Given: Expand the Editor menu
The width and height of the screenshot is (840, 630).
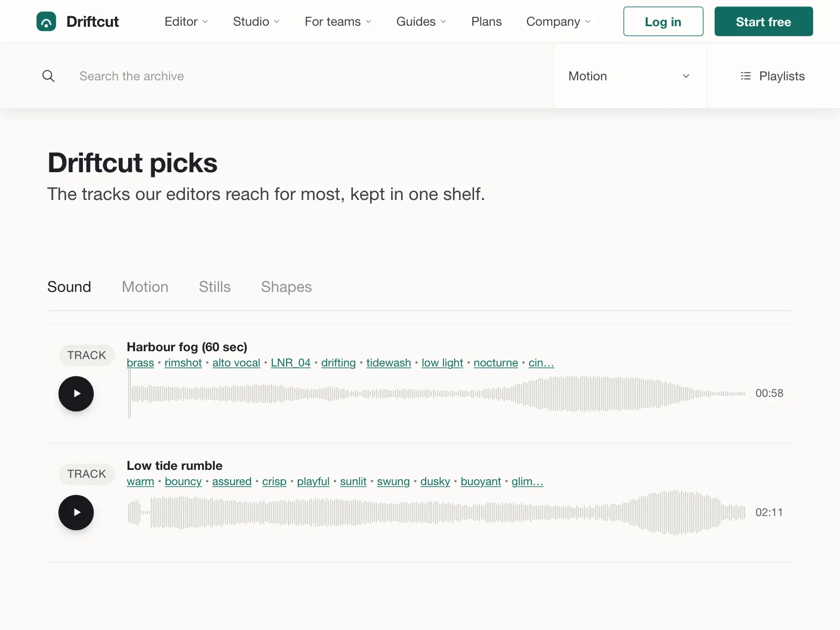Looking at the screenshot, I should pos(186,22).
